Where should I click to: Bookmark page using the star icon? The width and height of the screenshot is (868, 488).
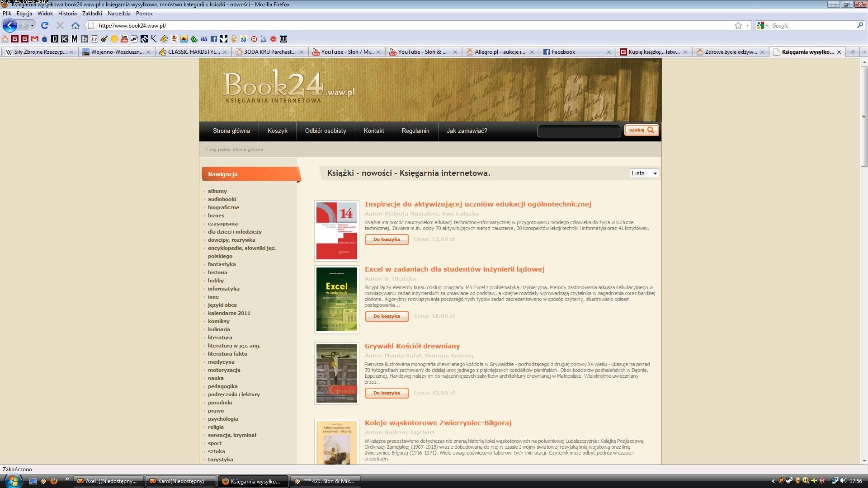[x=738, y=25]
